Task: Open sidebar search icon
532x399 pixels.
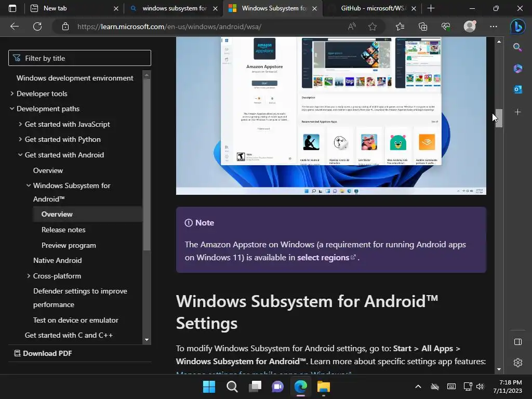Action: [517, 47]
